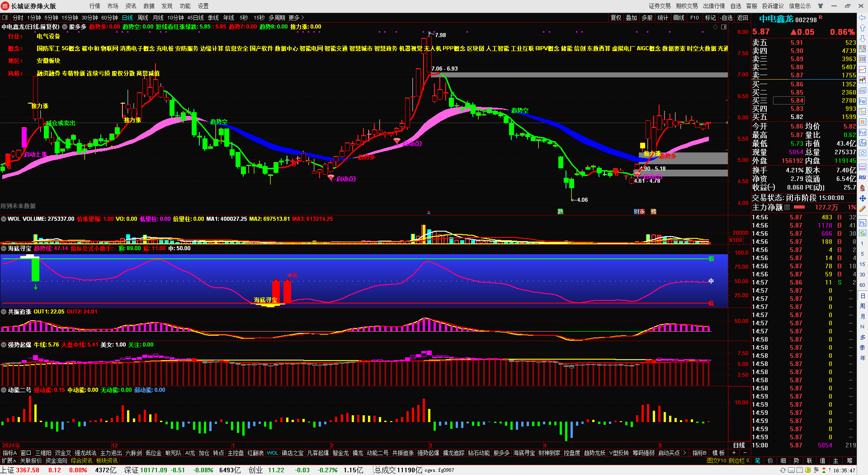Collapse the WOL volume indicator panel

click(4, 219)
